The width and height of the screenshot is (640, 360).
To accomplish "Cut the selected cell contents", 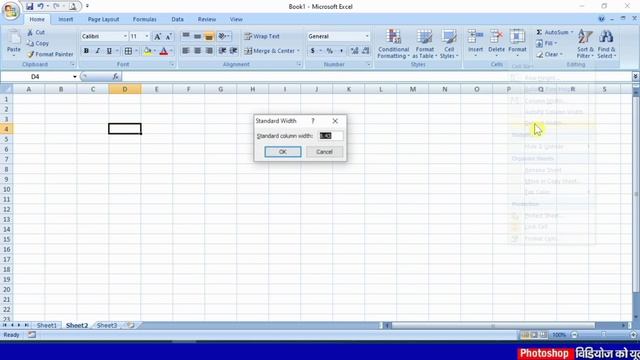I will pos(36,32).
